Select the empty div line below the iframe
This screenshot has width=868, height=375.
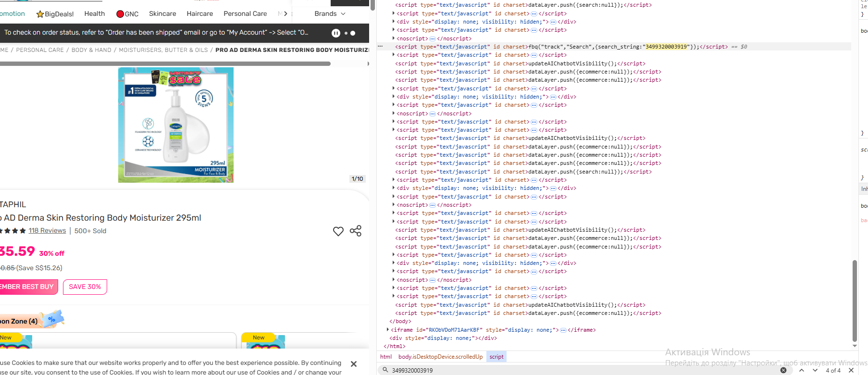pyautogui.click(x=443, y=338)
